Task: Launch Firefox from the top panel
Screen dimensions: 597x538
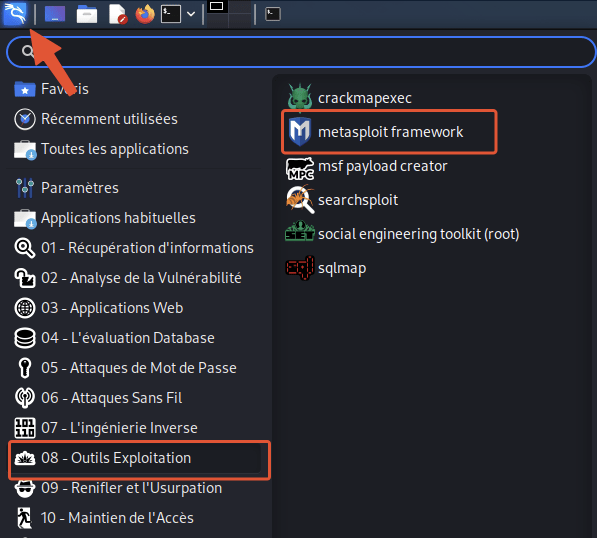Action: point(145,14)
